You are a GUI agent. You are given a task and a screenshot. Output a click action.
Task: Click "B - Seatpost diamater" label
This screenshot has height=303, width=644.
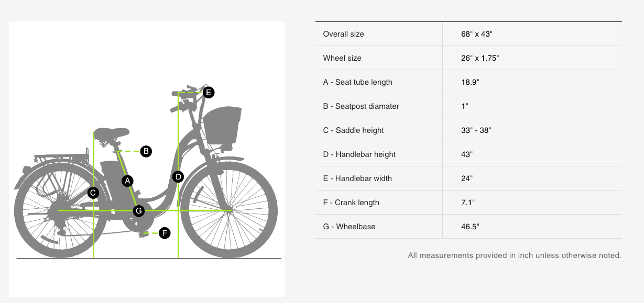pos(361,106)
